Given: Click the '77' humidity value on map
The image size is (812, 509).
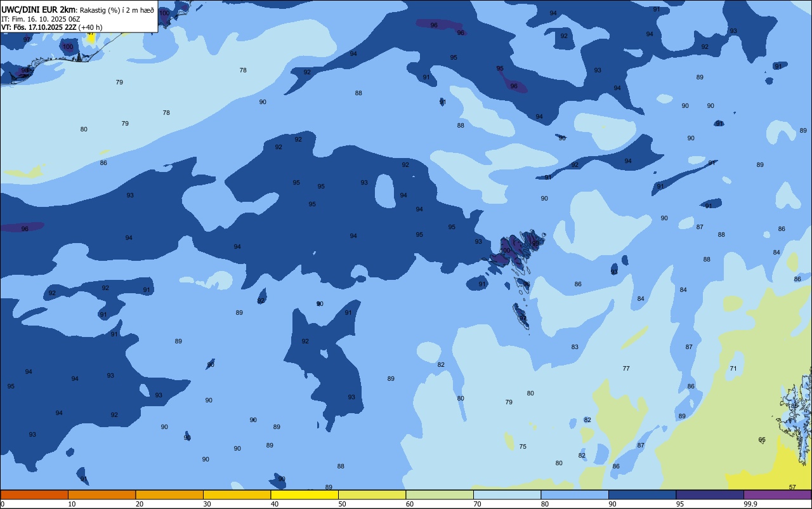Looking at the screenshot, I should click(626, 369).
